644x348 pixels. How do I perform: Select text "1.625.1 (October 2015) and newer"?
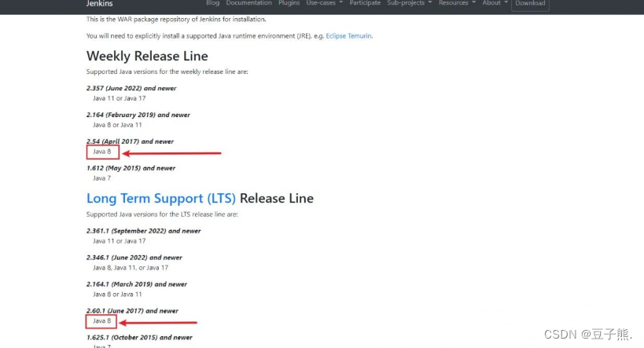[139, 337]
